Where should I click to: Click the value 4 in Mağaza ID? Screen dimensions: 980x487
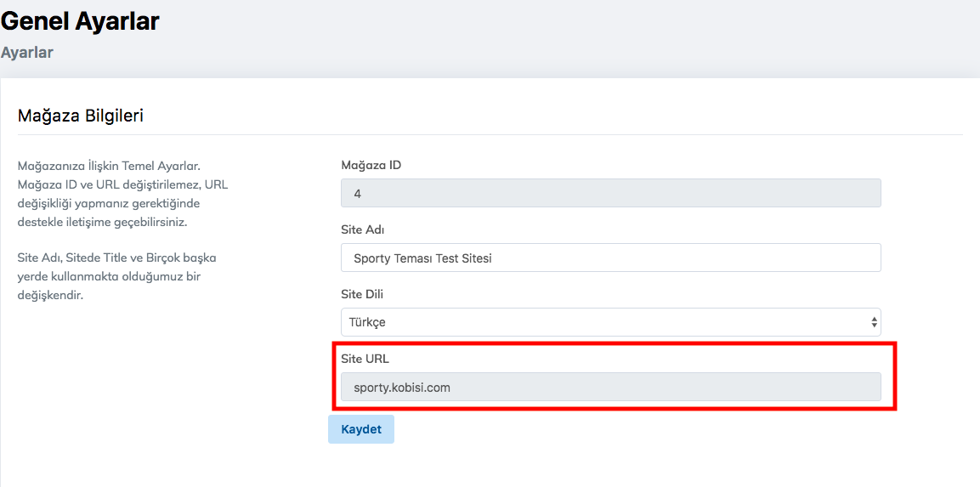(x=358, y=194)
